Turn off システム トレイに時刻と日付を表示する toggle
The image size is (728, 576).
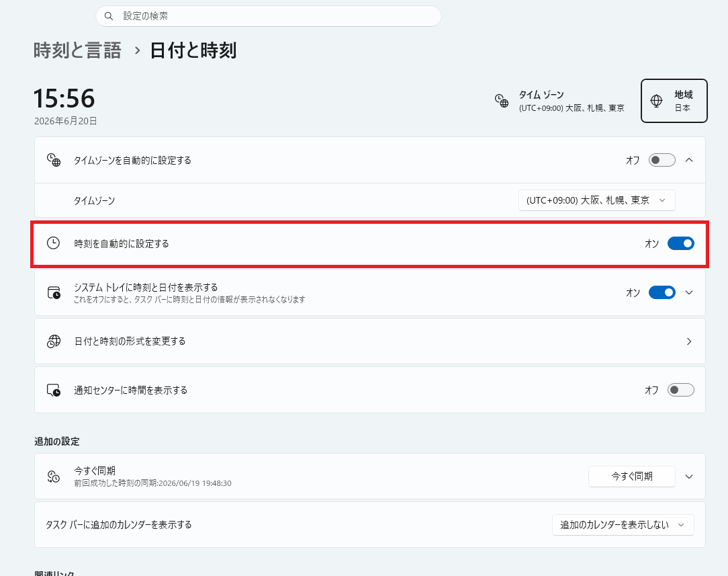coord(662,292)
